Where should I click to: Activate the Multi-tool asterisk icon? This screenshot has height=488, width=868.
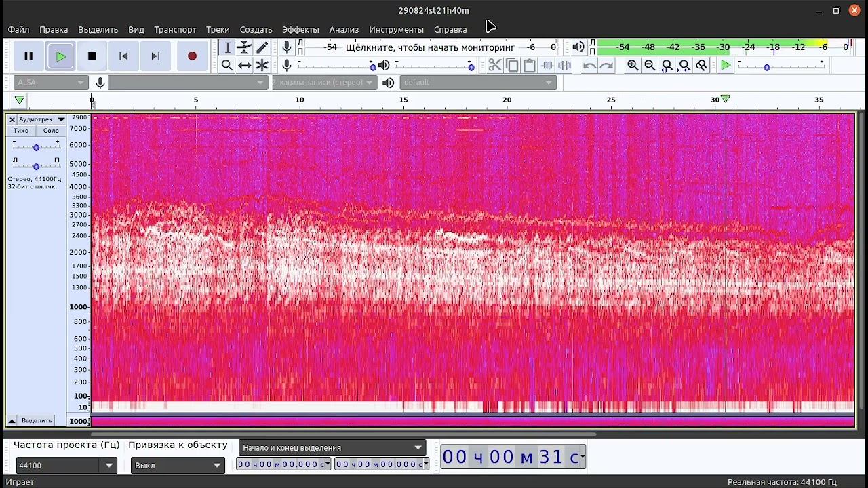pos(262,65)
